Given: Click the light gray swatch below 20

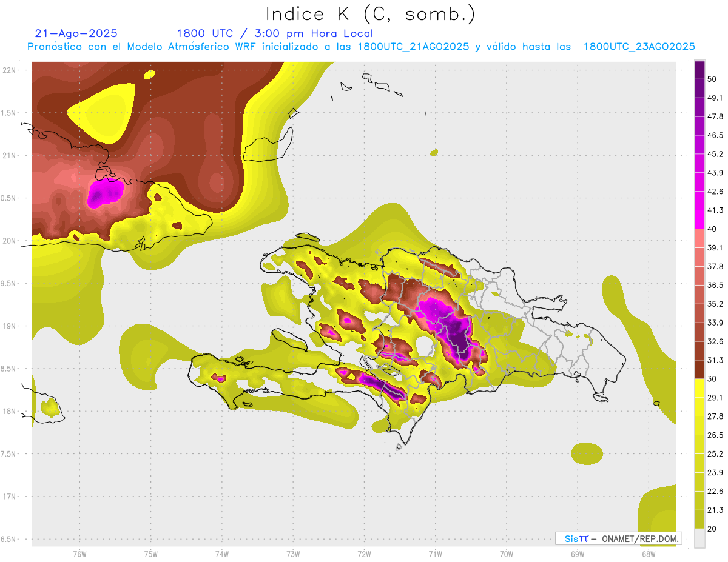Looking at the screenshot, I should coord(700,538).
